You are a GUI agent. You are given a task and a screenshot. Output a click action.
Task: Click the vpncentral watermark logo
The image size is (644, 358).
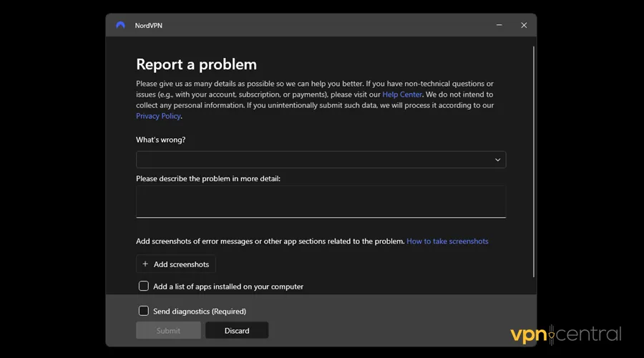[x=565, y=334]
